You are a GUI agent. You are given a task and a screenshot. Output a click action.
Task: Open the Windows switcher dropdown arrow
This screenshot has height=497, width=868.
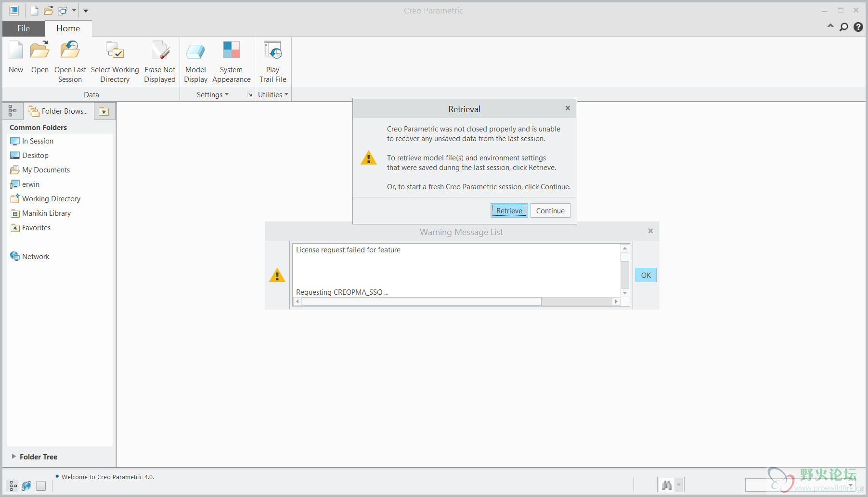(x=74, y=10)
